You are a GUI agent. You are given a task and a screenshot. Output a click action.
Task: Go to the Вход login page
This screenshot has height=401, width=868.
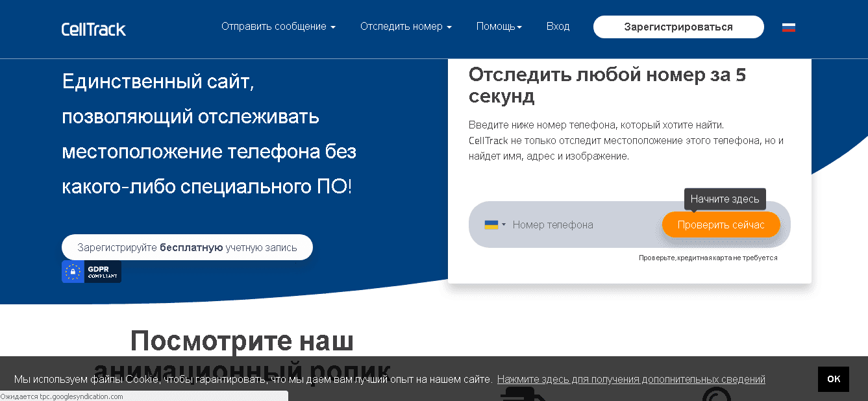pos(558,27)
